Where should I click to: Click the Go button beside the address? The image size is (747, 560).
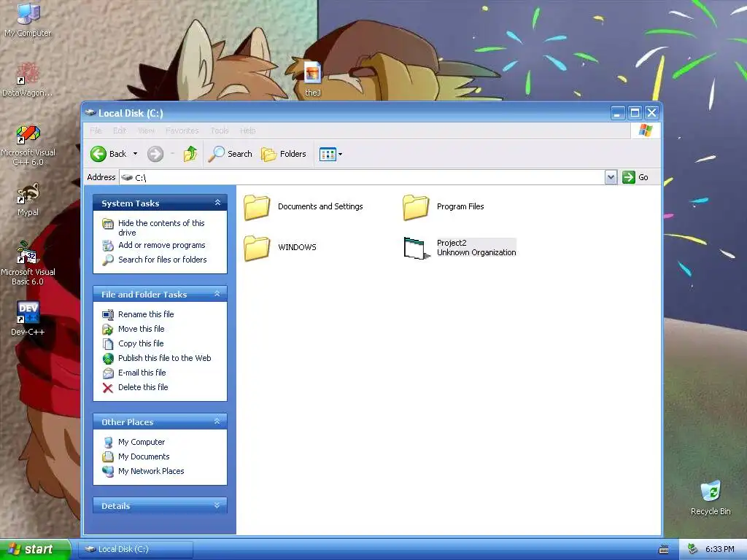635,177
